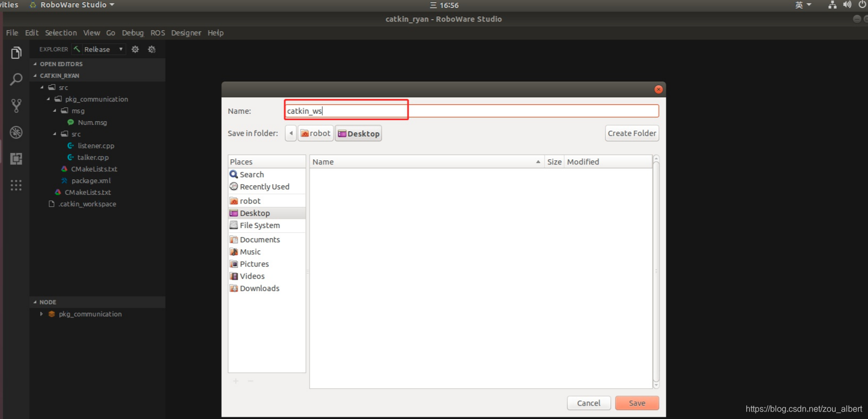Open RoboWare Studio app menu in top bar
Image resolution: width=868 pixels, height=419 pixels.
tap(73, 5)
